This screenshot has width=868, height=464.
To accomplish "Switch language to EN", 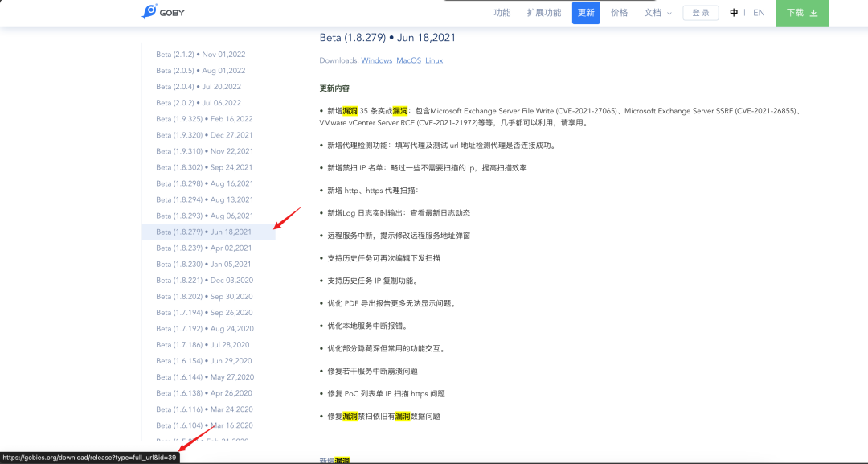I will tap(759, 13).
